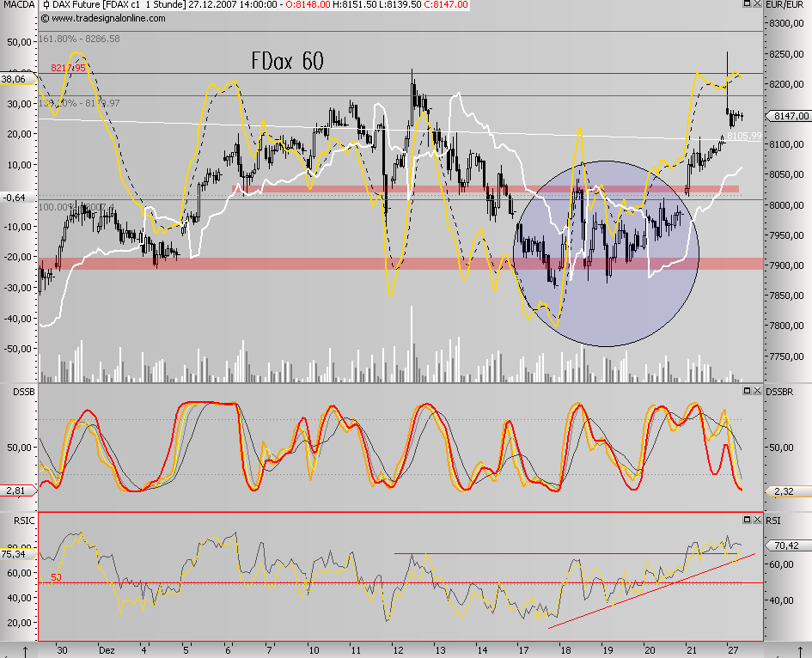Maximize the RSIC indicator pane
Image resolution: width=812 pixels, height=658 pixels.
pos(748,519)
